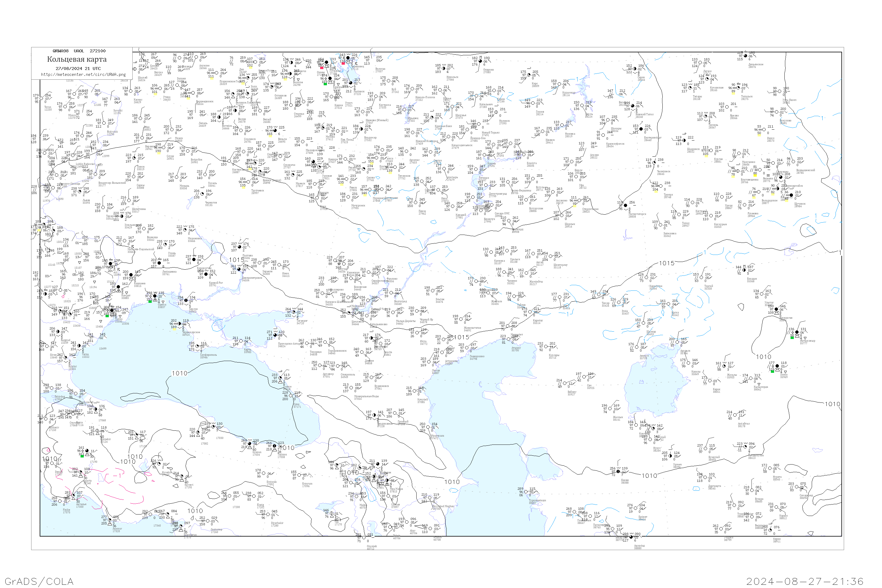This screenshot has height=588, width=882.
Task: Click the meteocenter.net URWA.png URL link
Action: pyautogui.click(x=83, y=75)
